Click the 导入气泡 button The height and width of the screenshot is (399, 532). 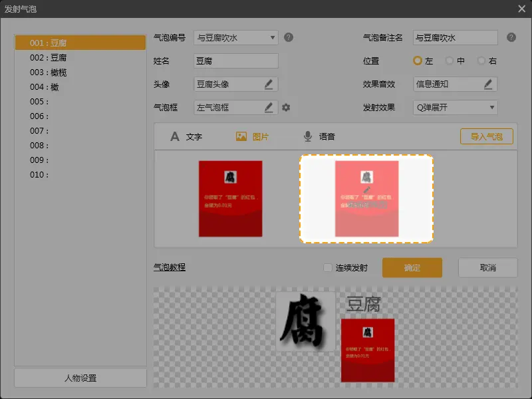[486, 137]
